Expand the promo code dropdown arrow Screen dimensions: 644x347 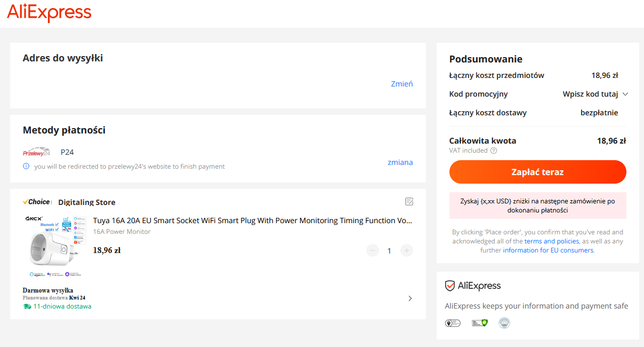pos(625,94)
